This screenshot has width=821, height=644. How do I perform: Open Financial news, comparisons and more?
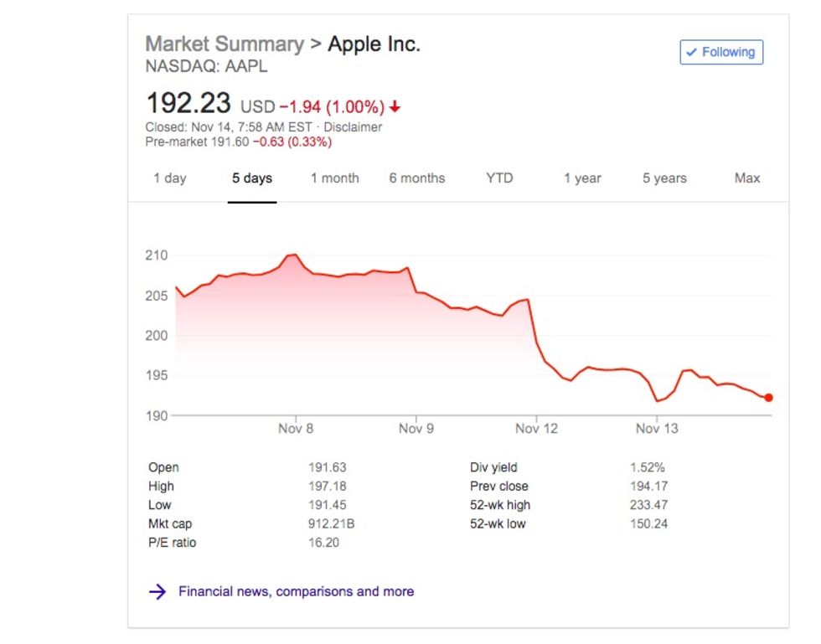point(296,592)
